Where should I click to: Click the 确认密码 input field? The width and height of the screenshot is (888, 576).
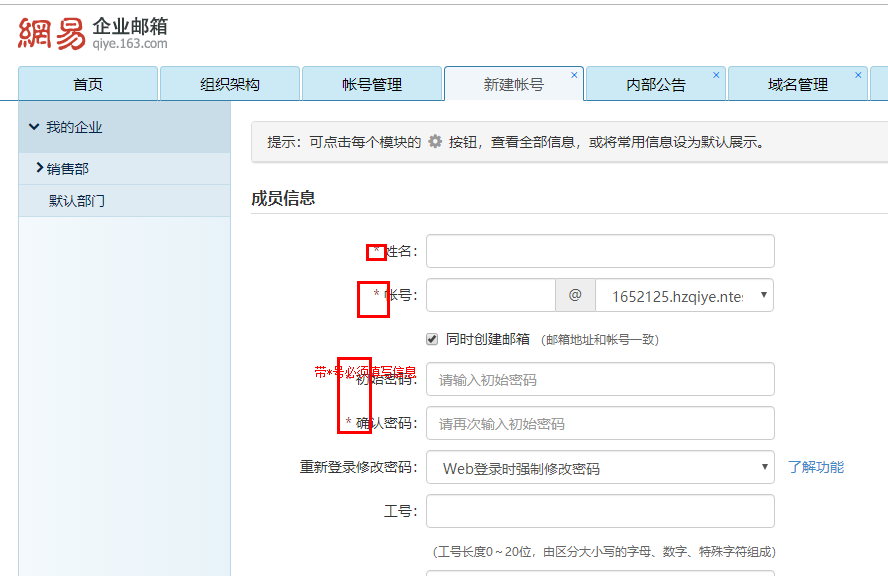click(x=600, y=423)
